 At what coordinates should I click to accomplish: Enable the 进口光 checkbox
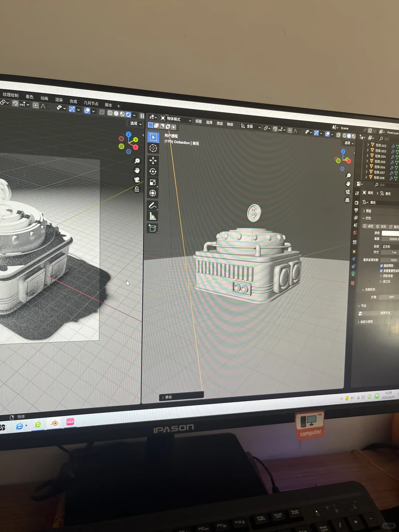381,282
